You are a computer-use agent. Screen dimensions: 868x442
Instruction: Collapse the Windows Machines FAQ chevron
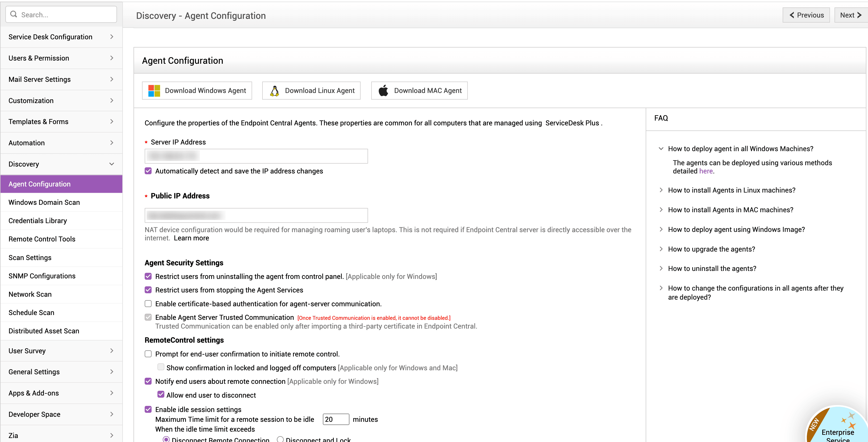[x=661, y=148]
